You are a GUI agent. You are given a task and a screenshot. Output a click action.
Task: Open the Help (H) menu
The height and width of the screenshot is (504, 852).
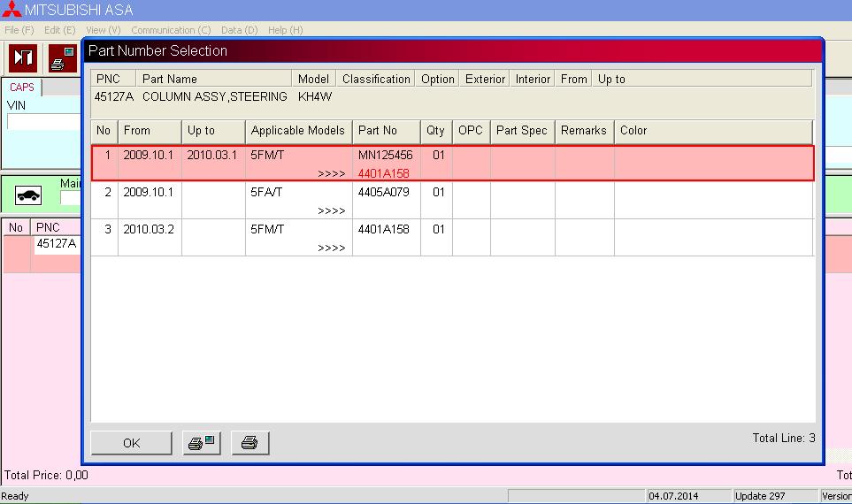[285, 30]
